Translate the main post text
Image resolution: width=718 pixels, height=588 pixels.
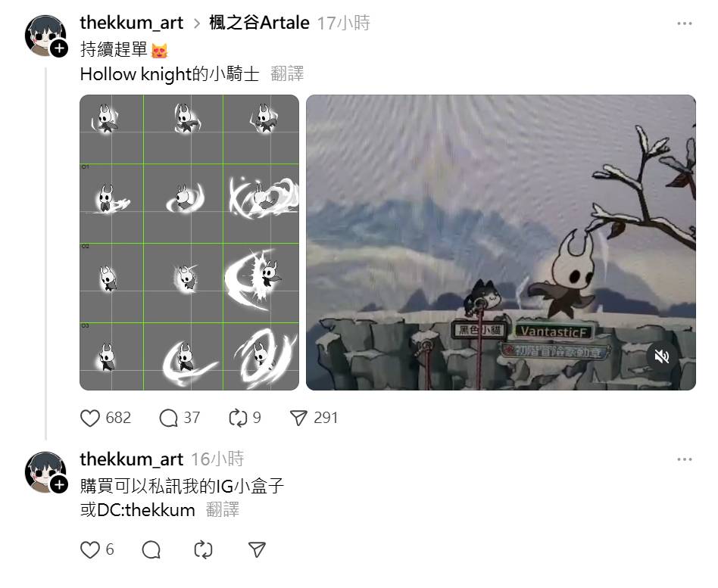(x=287, y=73)
